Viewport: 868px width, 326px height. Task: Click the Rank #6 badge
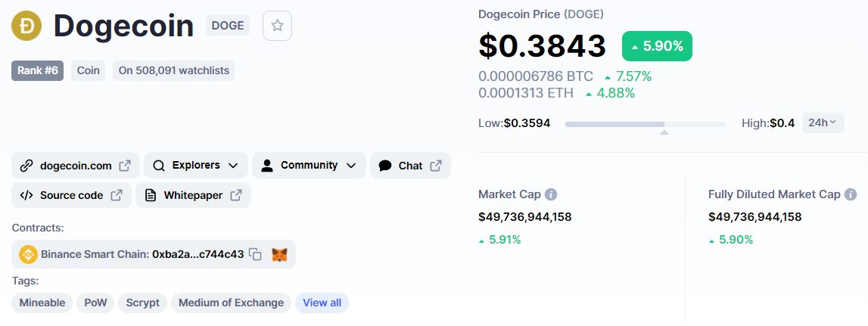click(x=38, y=70)
